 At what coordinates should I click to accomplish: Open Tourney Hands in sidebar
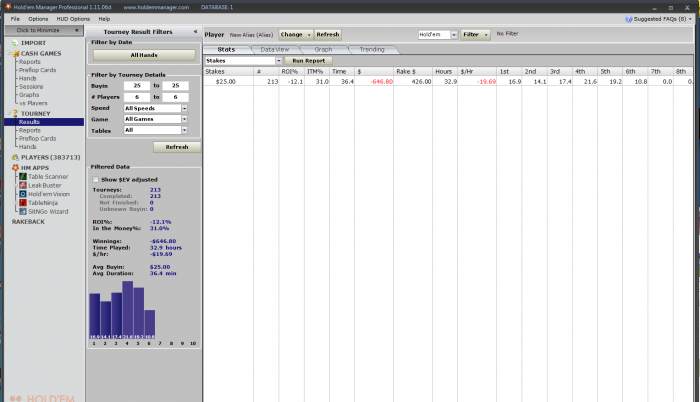[x=28, y=147]
